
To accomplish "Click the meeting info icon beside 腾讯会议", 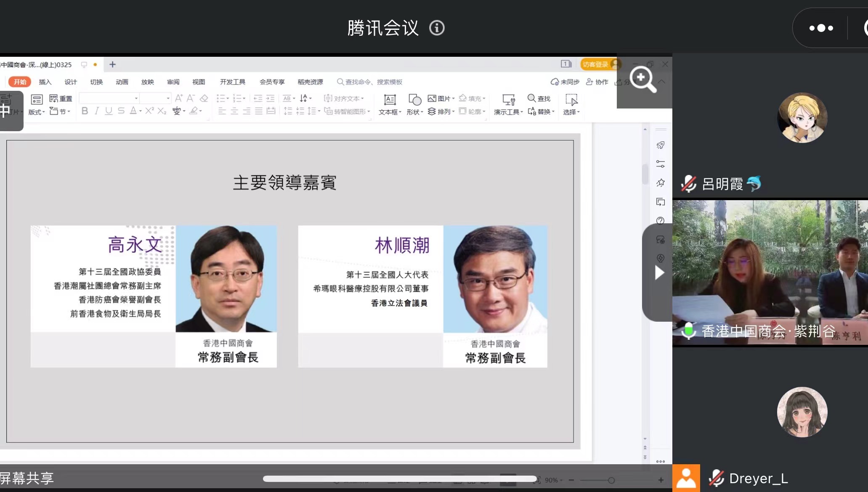I will pos(437,28).
